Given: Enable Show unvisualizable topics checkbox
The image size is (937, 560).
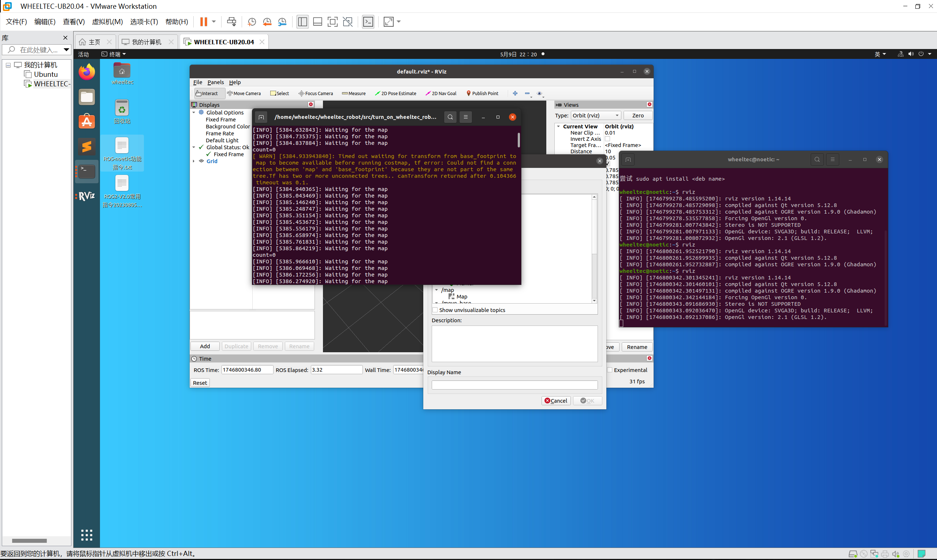Looking at the screenshot, I should (435, 310).
